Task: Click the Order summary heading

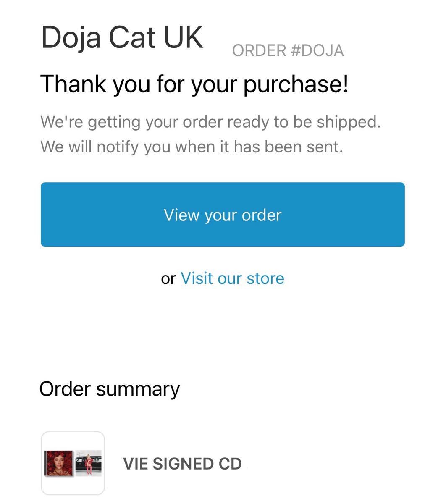Action: (x=109, y=389)
